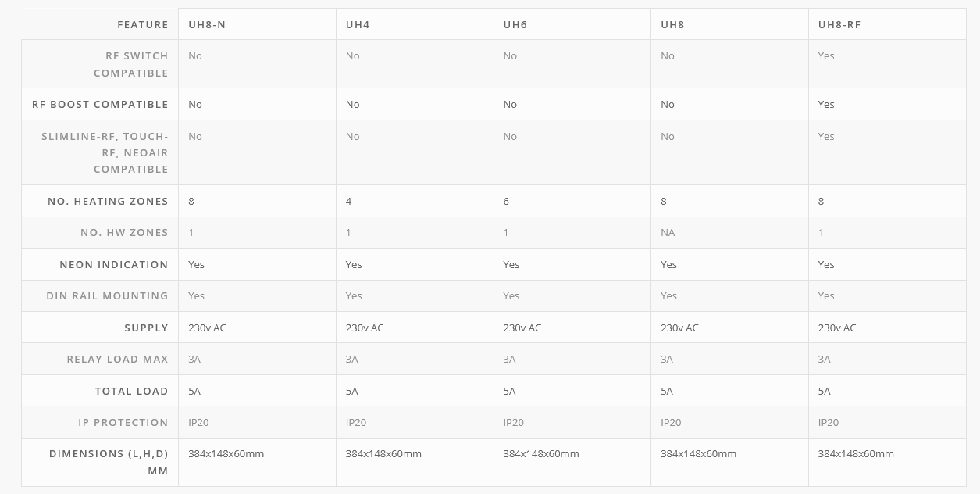Click the Neon Indication row label

click(114, 264)
